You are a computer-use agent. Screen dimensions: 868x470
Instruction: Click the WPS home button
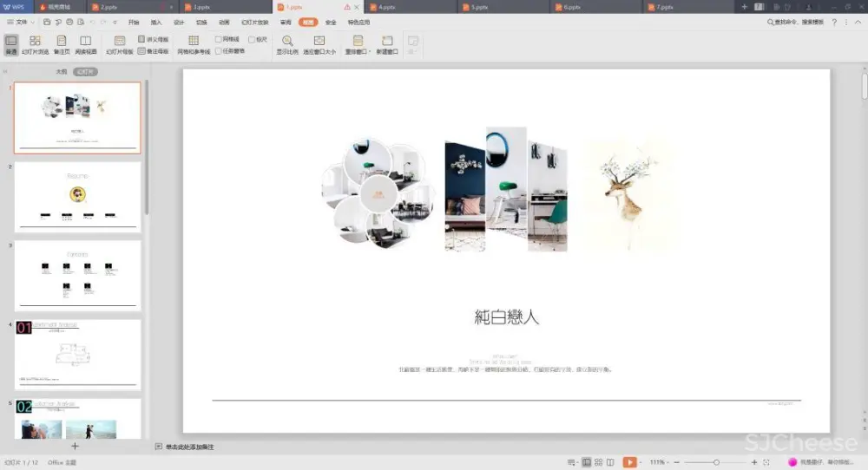(x=15, y=7)
